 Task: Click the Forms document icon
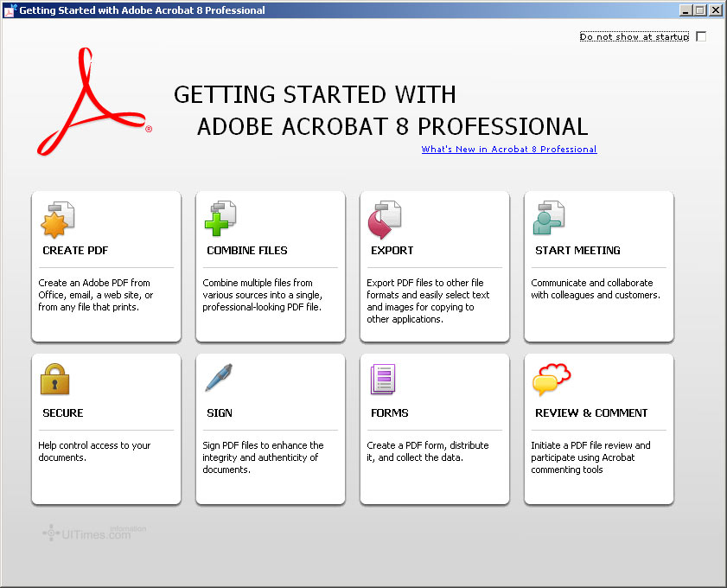tap(383, 379)
